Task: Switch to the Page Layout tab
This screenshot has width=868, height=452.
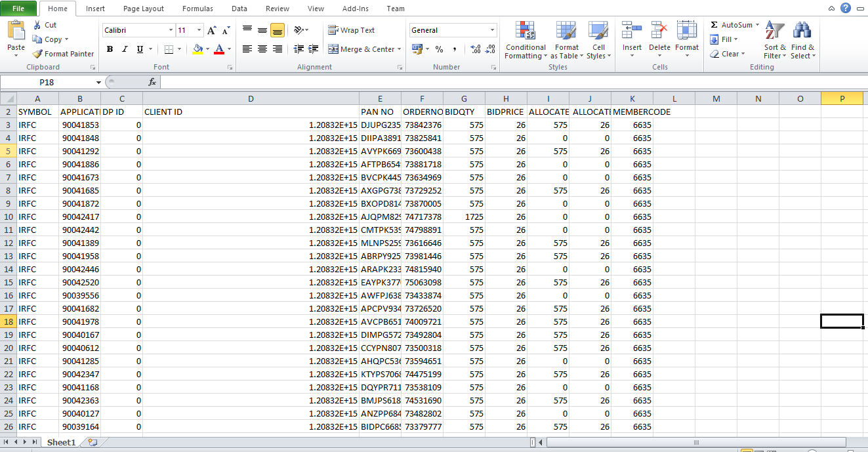Action: click(x=144, y=9)
